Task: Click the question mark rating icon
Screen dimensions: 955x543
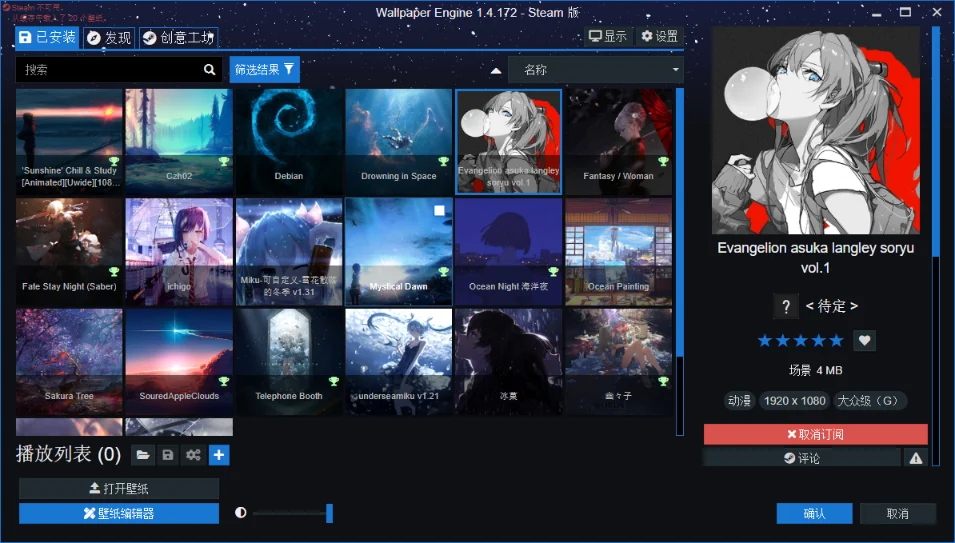Action: (786, 306)
